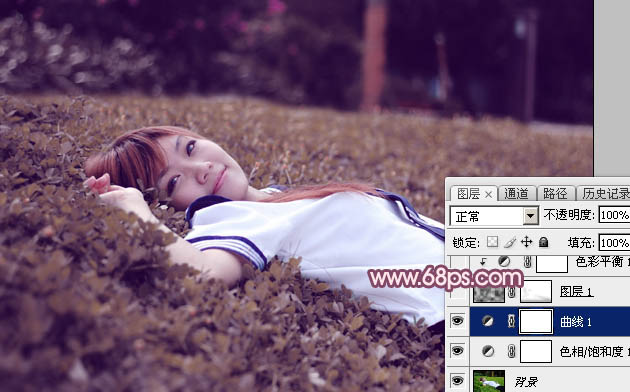Select the 色彩平衡 1 layer name
This screenshot has width=630, height=392.
602,262
